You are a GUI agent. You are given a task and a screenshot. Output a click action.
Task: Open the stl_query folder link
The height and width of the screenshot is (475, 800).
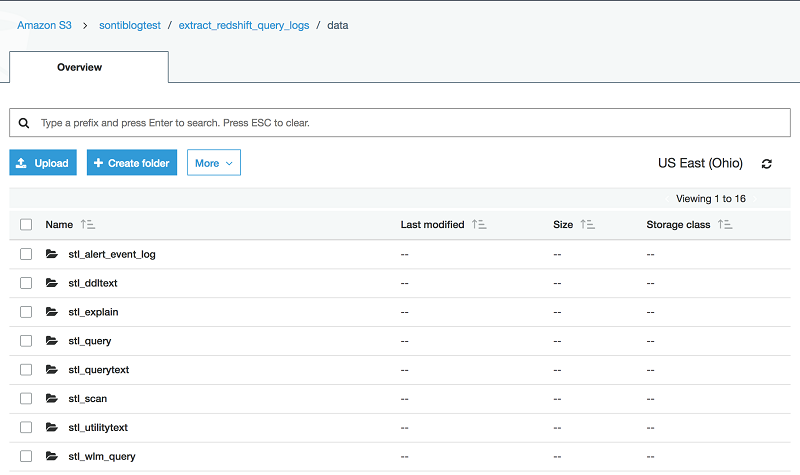90,341
